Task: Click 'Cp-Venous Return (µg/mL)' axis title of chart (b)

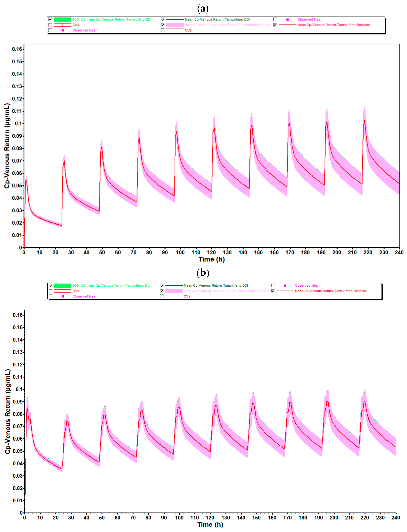Action: 8,411
